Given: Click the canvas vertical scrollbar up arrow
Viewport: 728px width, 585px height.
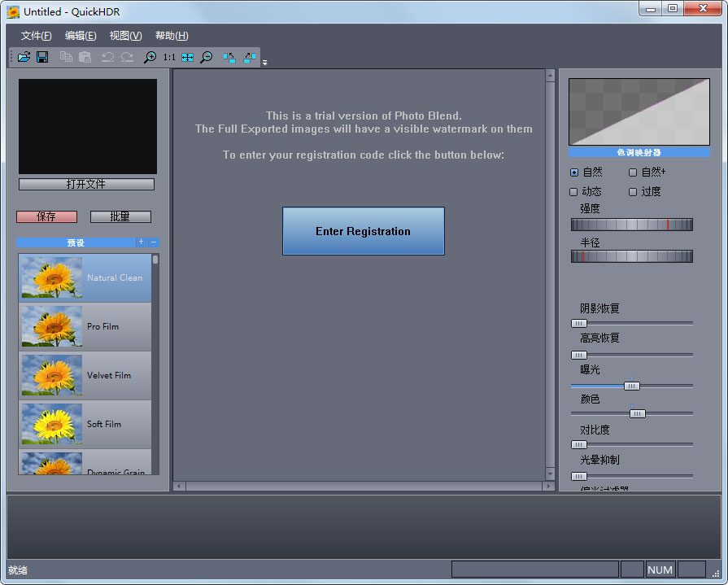Looking at the screenshot, I should 550,75.
